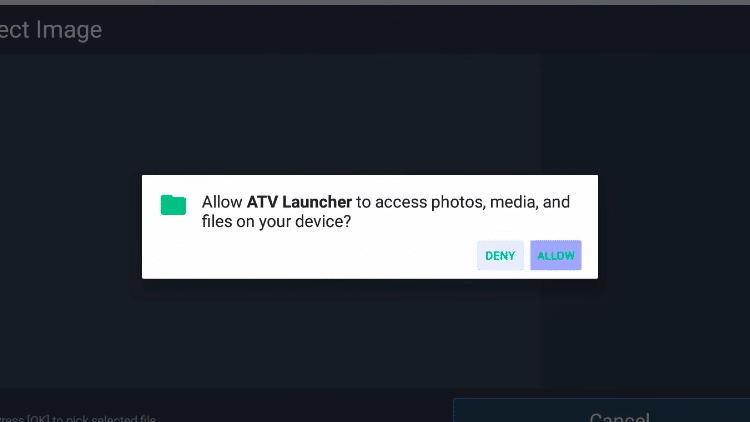Click the Select Image screen title

pyautogui.click(x=51, y=30)
